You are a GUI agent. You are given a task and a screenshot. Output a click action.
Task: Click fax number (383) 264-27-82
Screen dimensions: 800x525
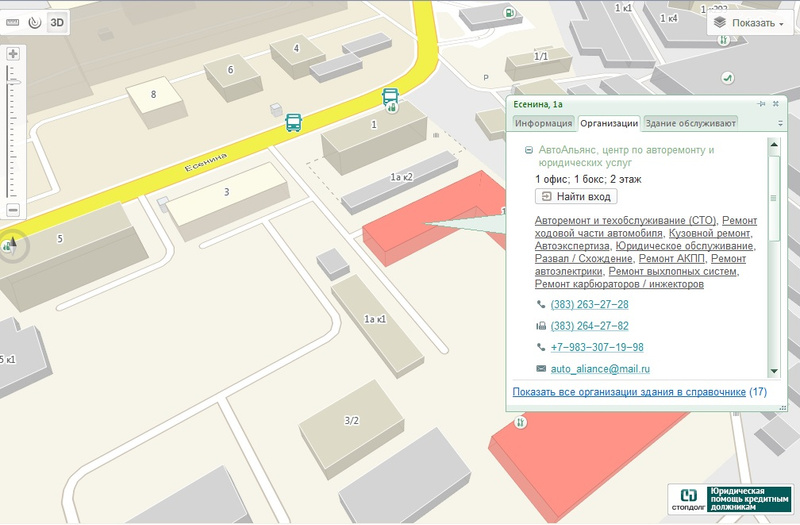589,326
